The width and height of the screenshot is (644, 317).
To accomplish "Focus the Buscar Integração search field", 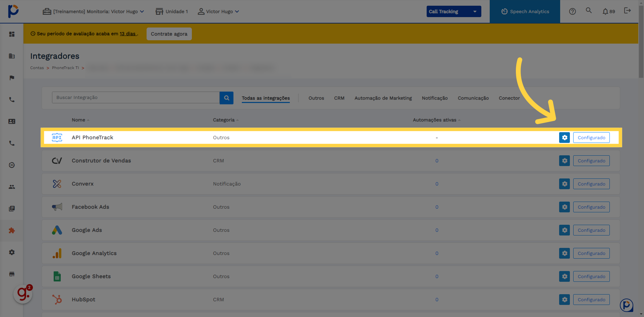I will 136,98.
